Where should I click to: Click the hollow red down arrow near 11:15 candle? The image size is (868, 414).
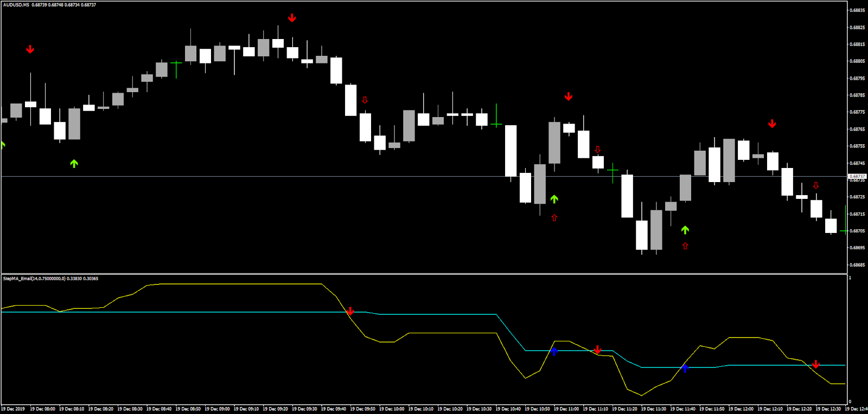click(x=597, y=149)
